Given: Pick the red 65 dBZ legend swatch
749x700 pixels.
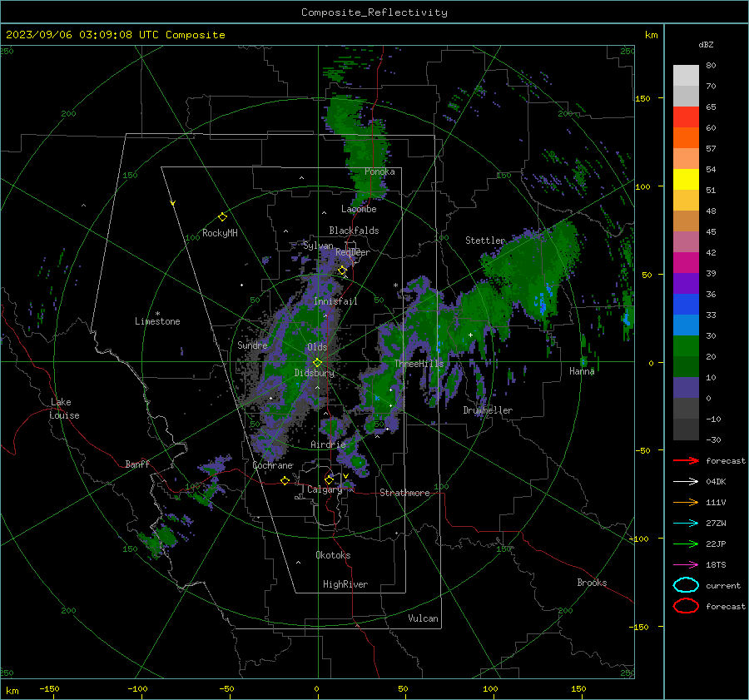Looking at the screenshot, I should [x=686, y=117].
